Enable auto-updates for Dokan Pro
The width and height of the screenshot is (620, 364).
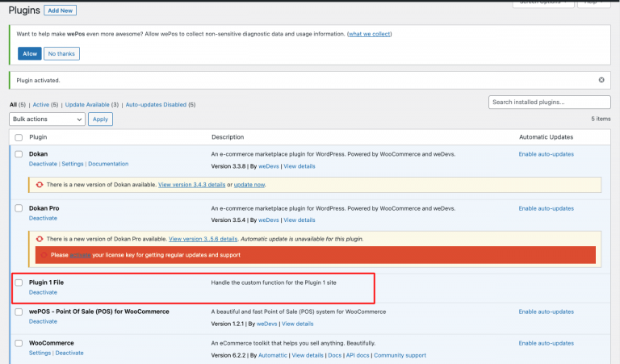tap(546, 208)
